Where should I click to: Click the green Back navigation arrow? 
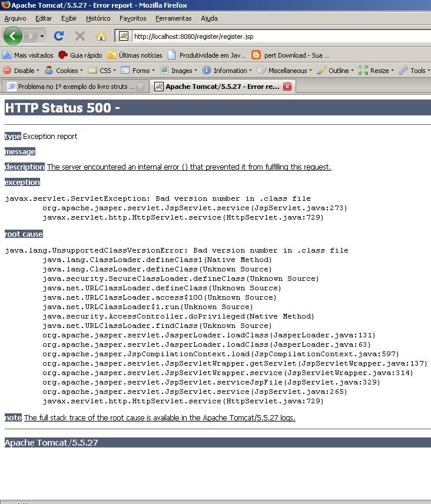click(x=12, y=36)
